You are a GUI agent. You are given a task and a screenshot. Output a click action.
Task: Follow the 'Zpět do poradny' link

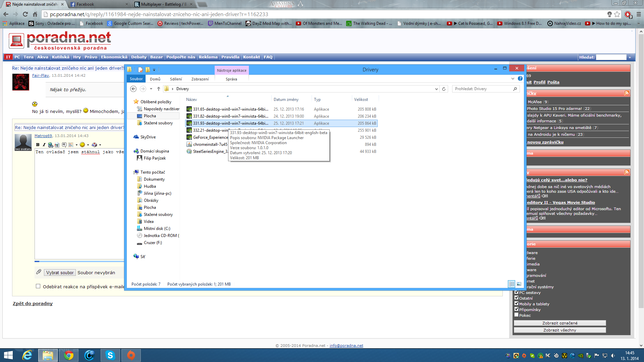tap(33, 303)
